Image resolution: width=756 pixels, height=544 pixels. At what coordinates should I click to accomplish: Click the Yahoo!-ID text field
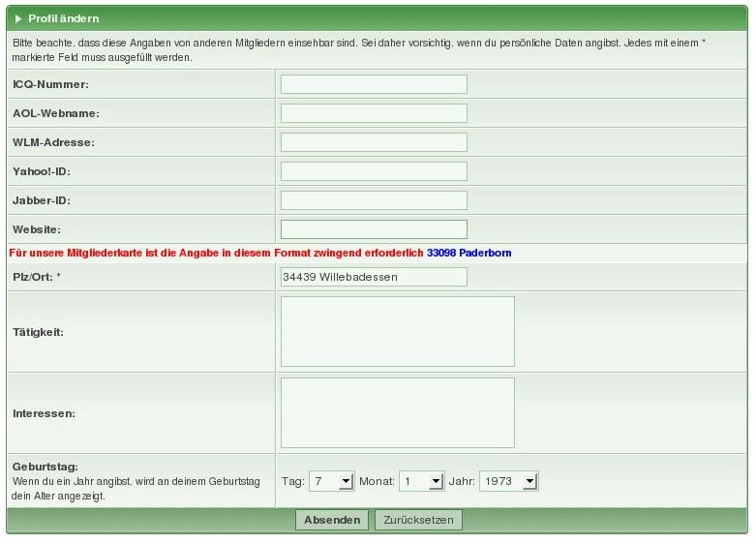374,171
